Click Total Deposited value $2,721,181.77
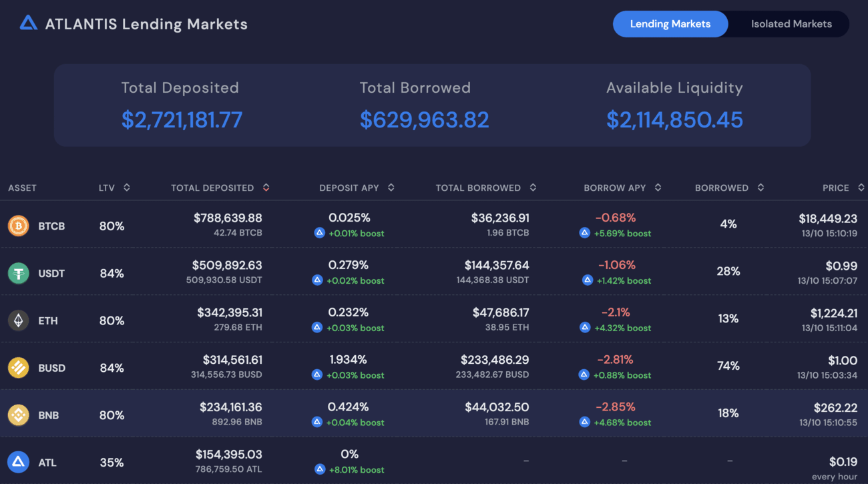 click(x=182, y=120)
